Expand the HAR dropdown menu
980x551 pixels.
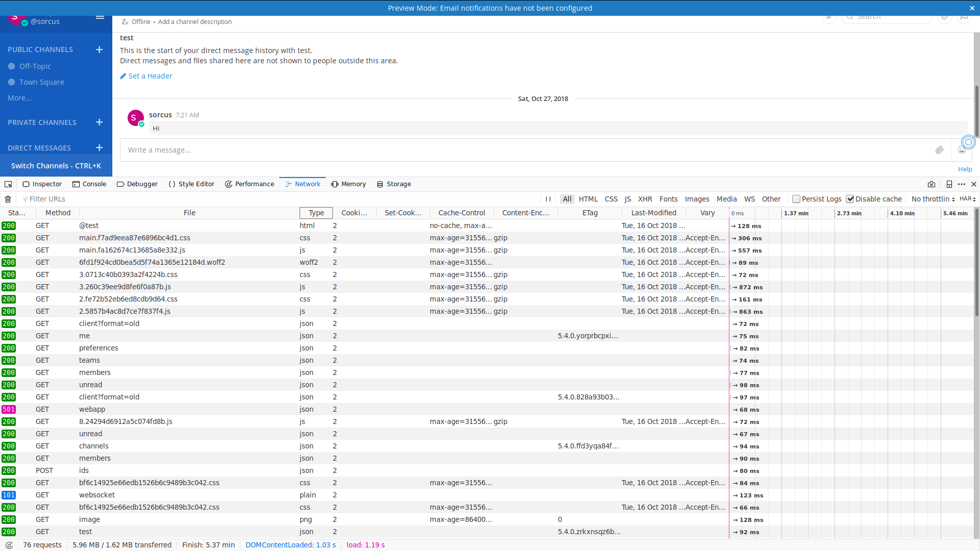(967, 199)
